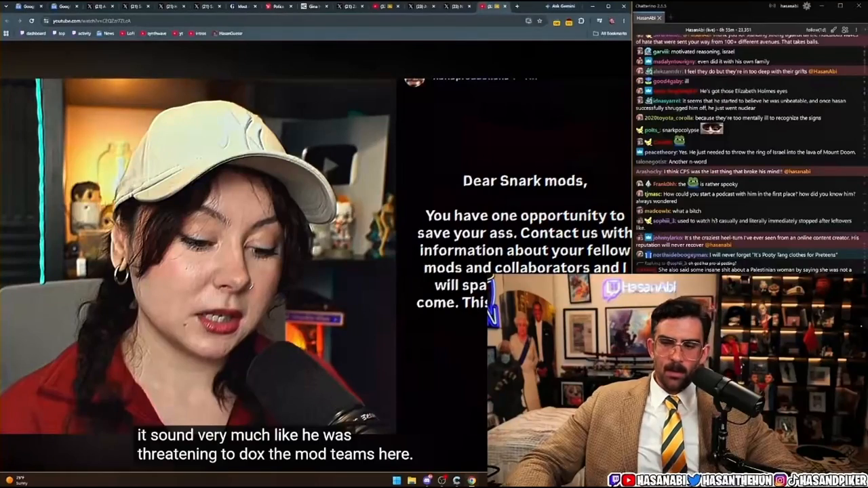Reload the YouTube page
The width and height of the screenshot is (868, 488).
point(31,21)
